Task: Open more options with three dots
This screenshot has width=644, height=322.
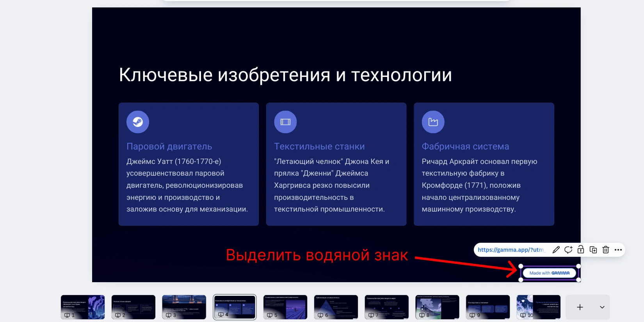Action: click(618, 250)
